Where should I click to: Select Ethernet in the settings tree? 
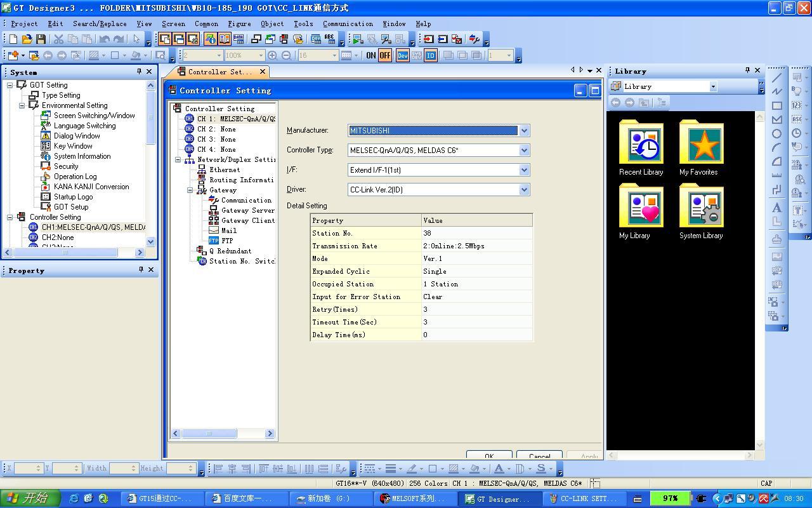(x=225, y=170)
